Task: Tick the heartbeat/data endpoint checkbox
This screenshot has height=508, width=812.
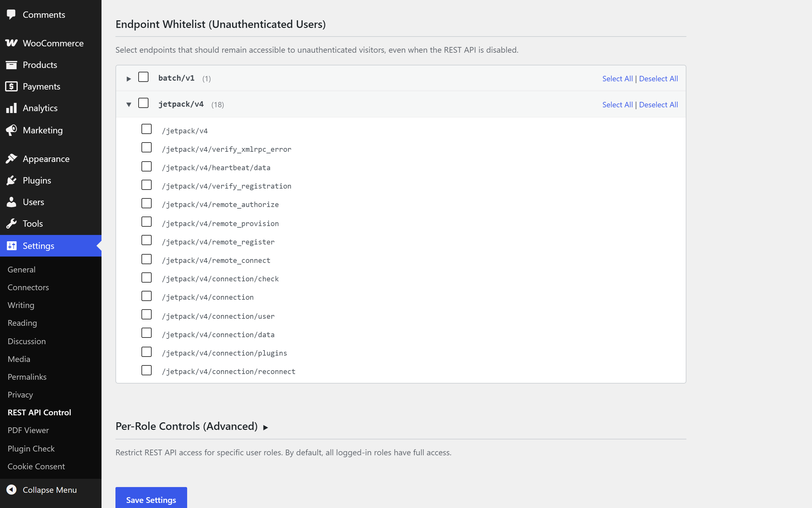Action: click(x=147, y=166)
